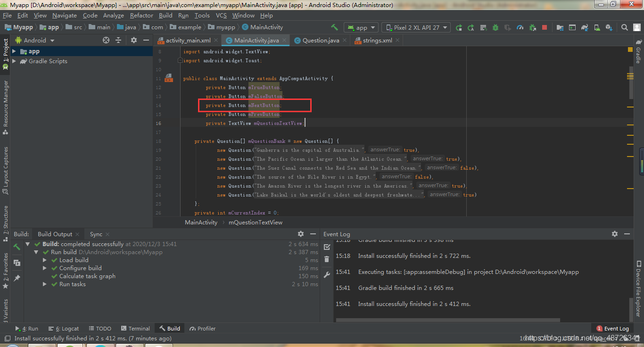Open the VCS menu
The image size is (644, 347).
click(x=221, y=16)
